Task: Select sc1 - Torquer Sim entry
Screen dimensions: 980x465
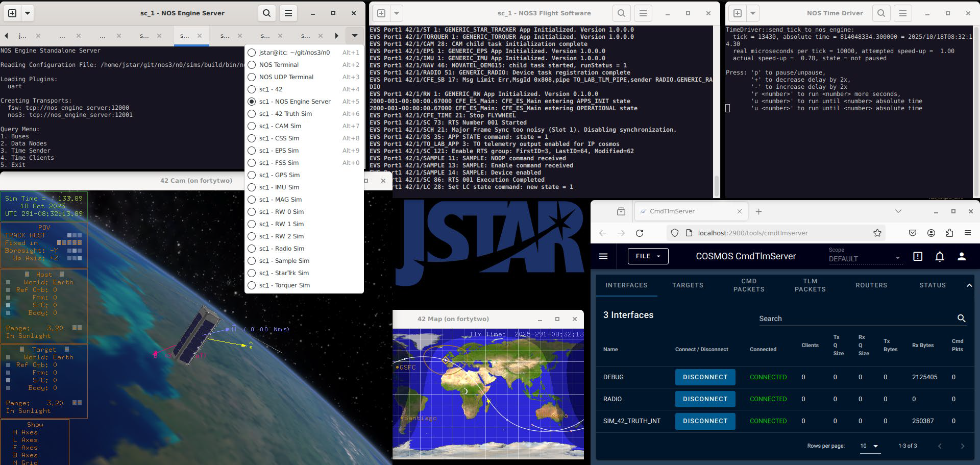Action: [x=304, y=285]
